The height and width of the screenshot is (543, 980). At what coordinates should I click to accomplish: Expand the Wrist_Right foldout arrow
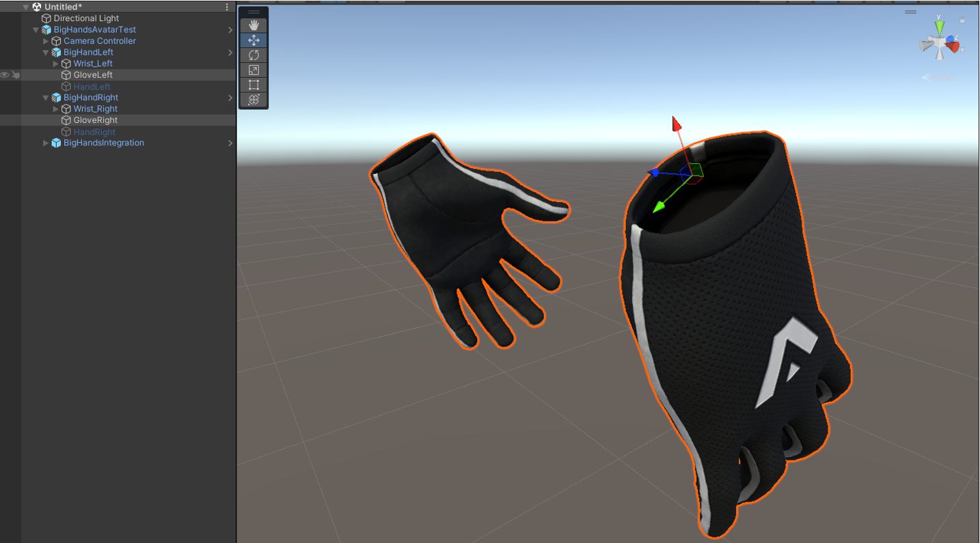click(x=56, y=109)
